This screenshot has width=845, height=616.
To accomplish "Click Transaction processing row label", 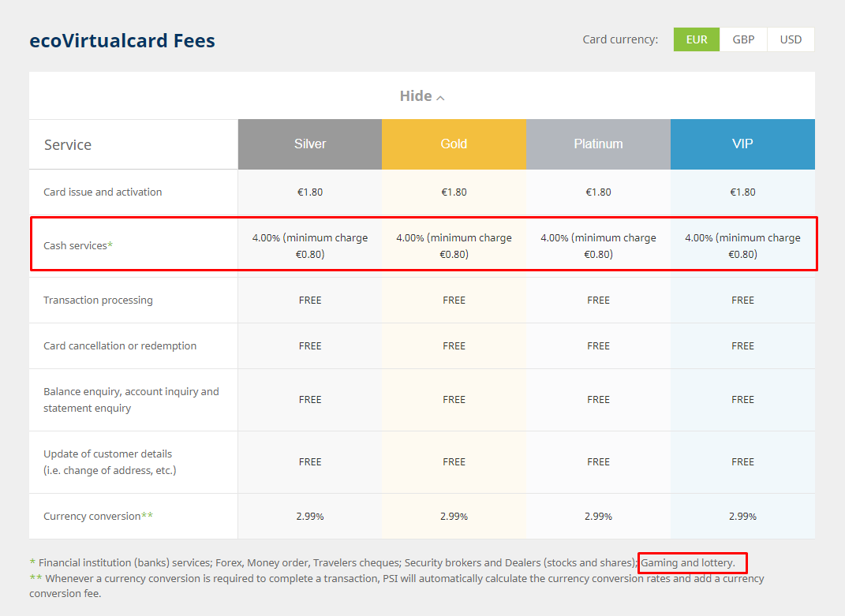I will pos(98,300).
